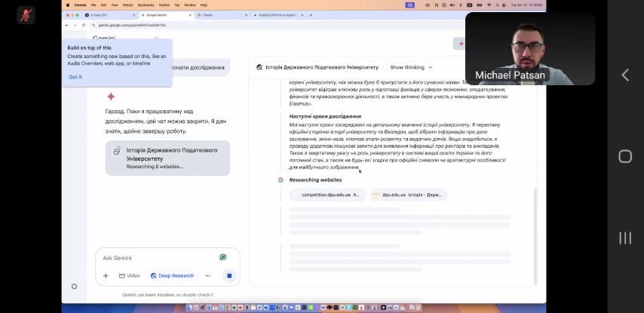Open the Bookmarks menu in menu bar
The height and width of the screenshot is (313, 644).
click(x=146, y=5)
